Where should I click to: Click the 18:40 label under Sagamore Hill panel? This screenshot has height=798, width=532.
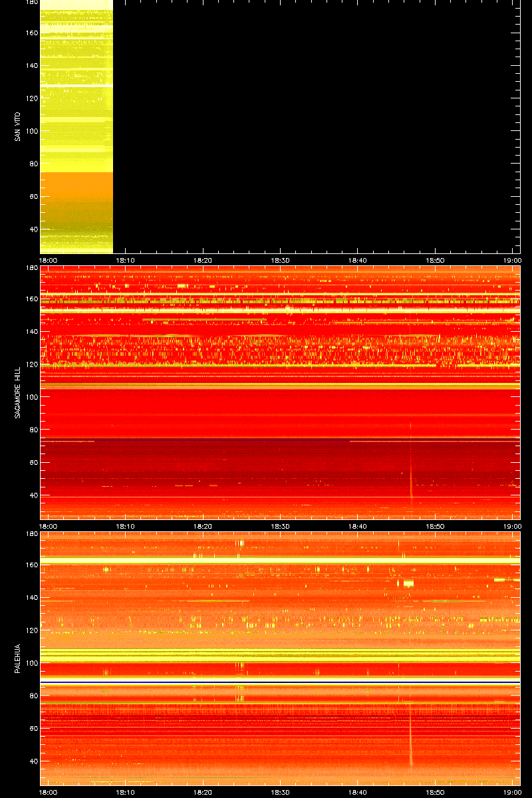pyautogui.click(x=358, y=527)
